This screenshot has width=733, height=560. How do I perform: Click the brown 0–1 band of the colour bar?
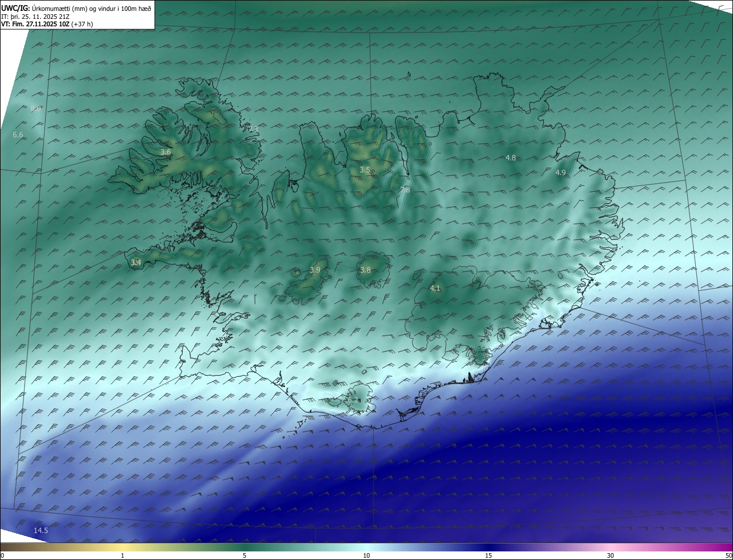tap(61, 547)
